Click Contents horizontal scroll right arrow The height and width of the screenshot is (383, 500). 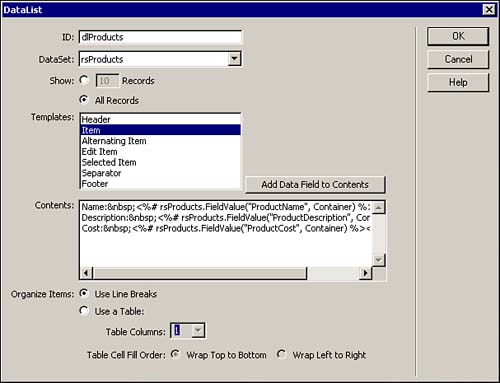coord(365,273)
